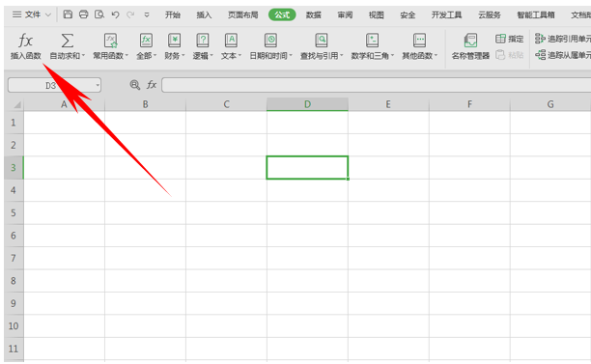
Task: Click the Save icon in quick access toolbar
Action: pyautogui.click(x=68, y=14)
